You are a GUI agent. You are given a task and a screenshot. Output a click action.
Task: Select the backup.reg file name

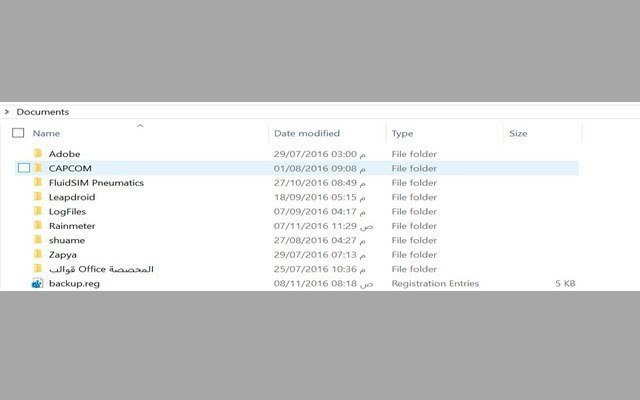tap(74, 284)
